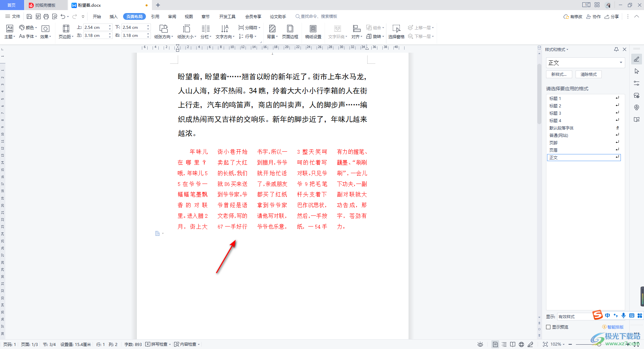644x349 pixels.
Task: Switch to the 引用 ribbon tab
Action: coord(155,16)
